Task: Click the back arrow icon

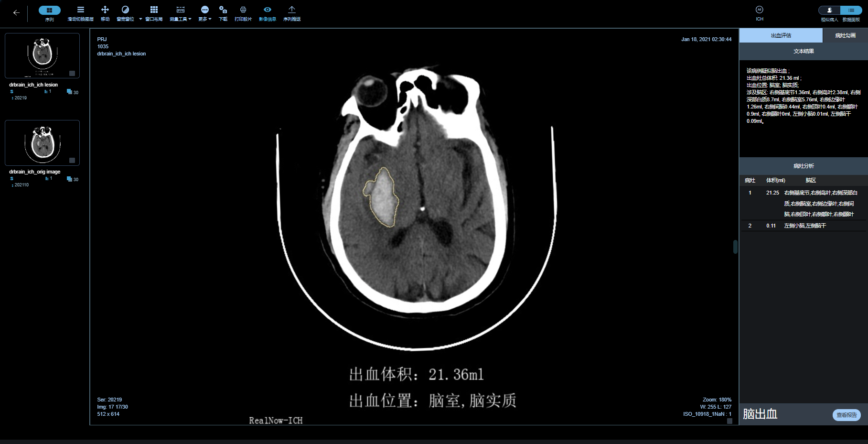Action: click(16, 13)
